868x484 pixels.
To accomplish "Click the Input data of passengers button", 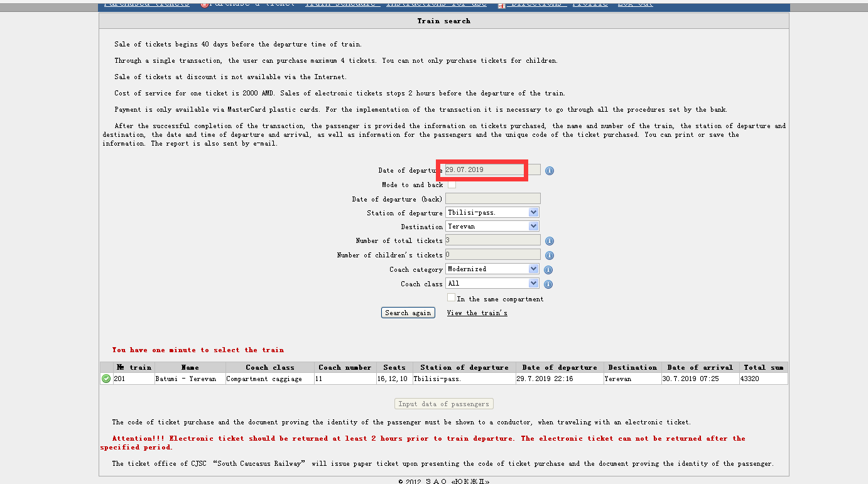I will pos(443,404).
